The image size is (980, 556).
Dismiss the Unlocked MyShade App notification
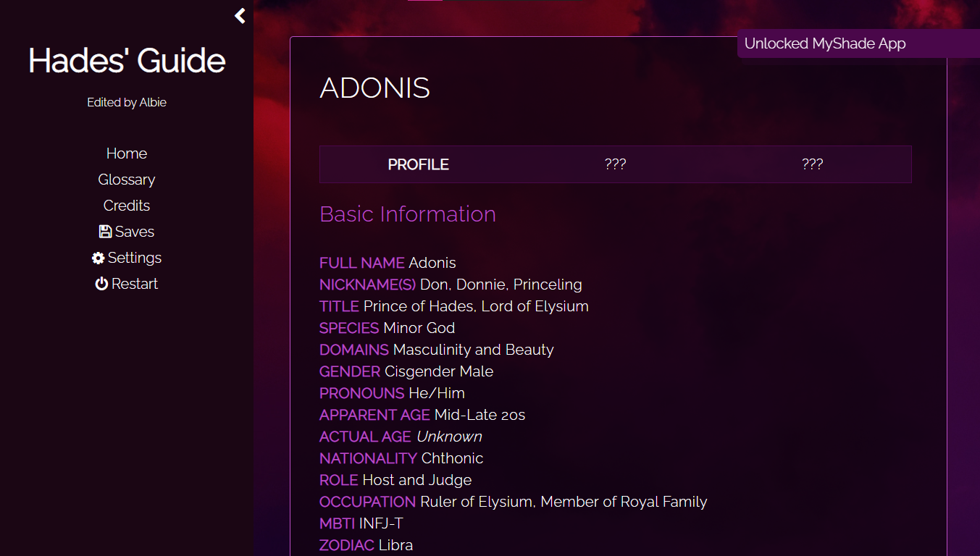(x=825, y=43)
